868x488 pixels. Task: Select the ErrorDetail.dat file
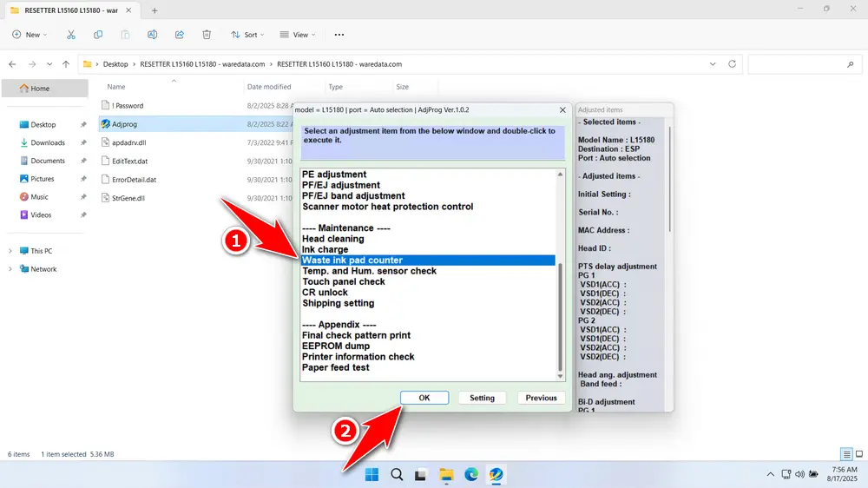tap(134, 180)
